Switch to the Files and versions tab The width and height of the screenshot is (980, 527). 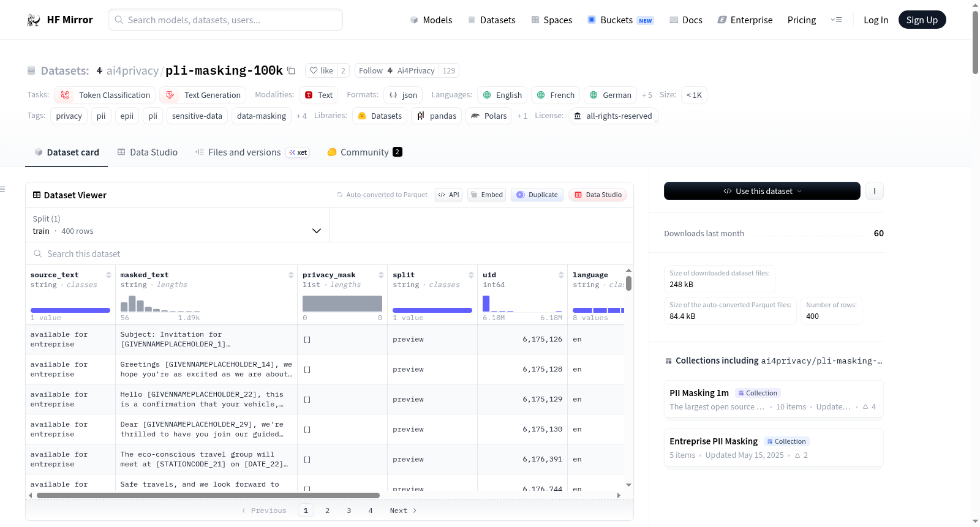[x=252, y=152]
